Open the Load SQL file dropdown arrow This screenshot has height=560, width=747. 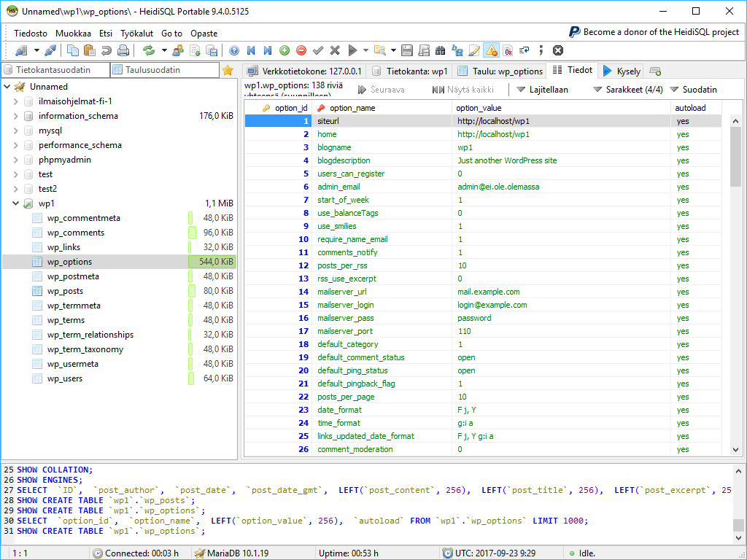click(393, 50)
